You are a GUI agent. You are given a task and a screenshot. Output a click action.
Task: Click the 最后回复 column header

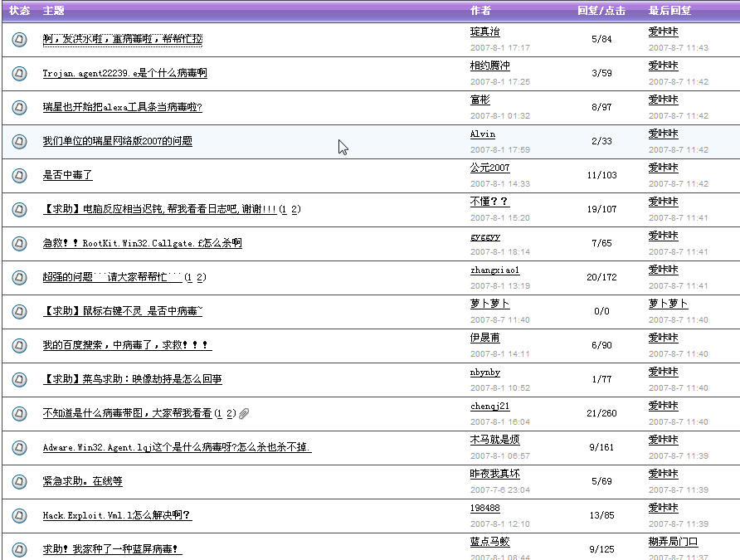(x=670, y=11)
